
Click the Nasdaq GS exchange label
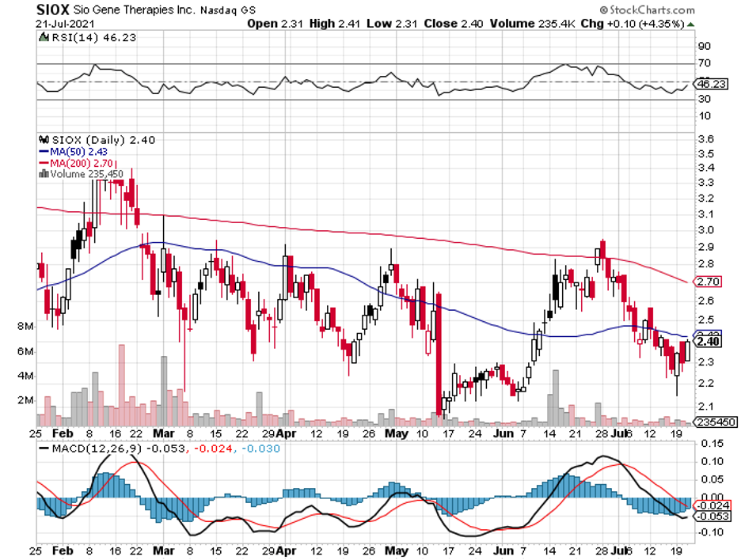click(x=228, y=10)
